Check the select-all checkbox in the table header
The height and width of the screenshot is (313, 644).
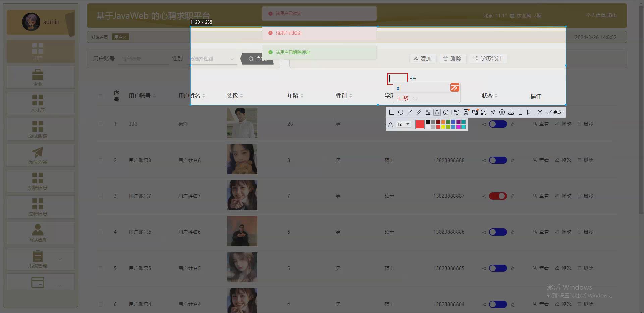(101, 97)
